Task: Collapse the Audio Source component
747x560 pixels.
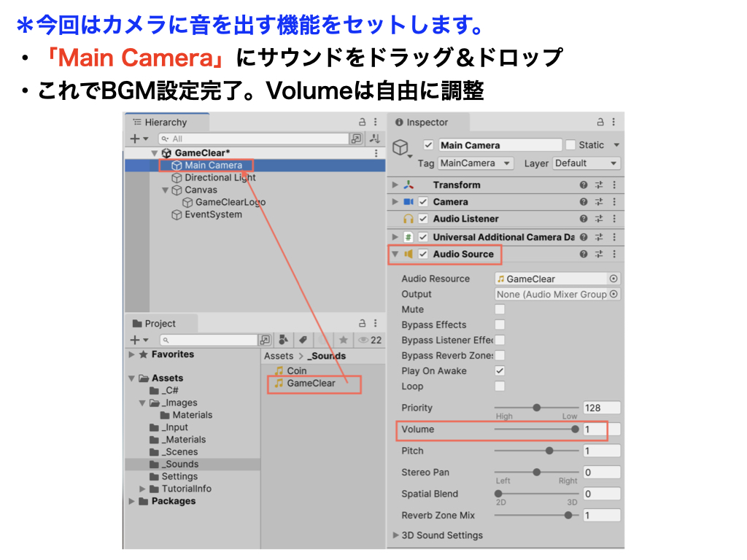Action: point(395,254)
